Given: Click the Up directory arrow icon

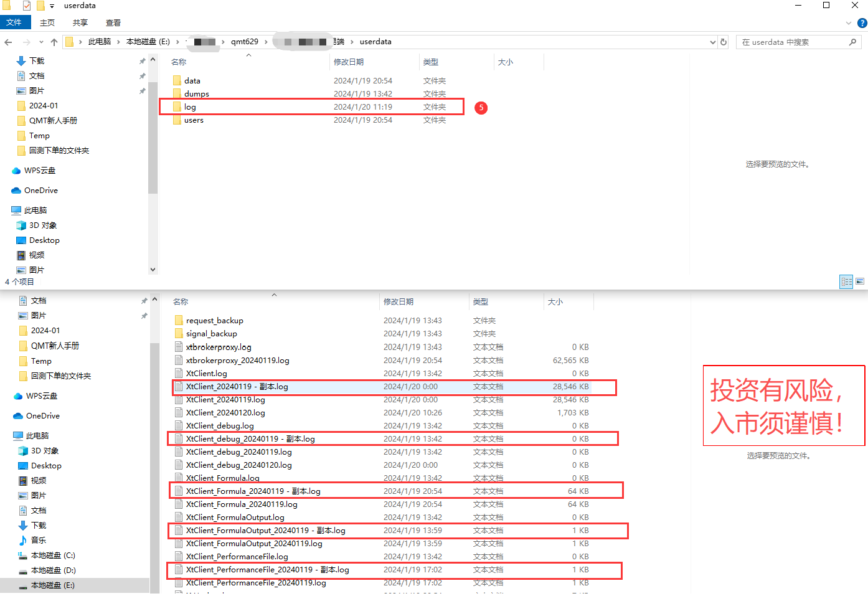Looking at the screenshot, I should (x=54, y=42).
